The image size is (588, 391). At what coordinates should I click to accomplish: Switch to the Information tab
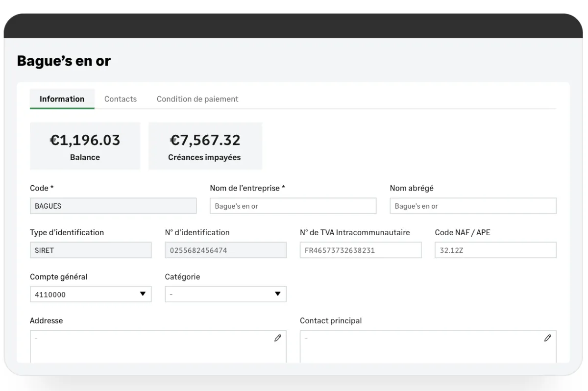(62, 99)
